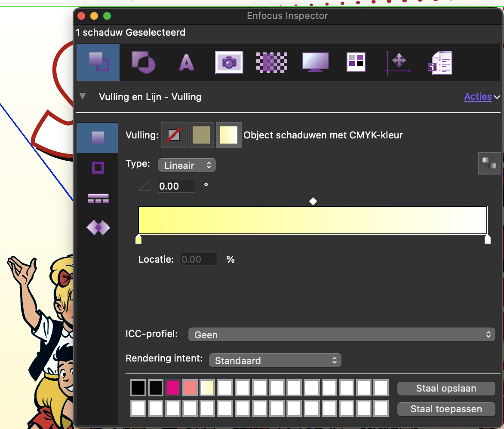Select the yellow gradient start stop
504x429 pixels.
138,239
